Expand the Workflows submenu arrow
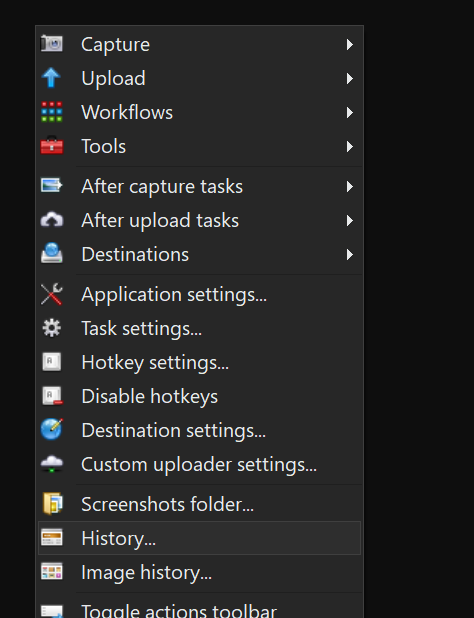 click(x=349, y=113)
